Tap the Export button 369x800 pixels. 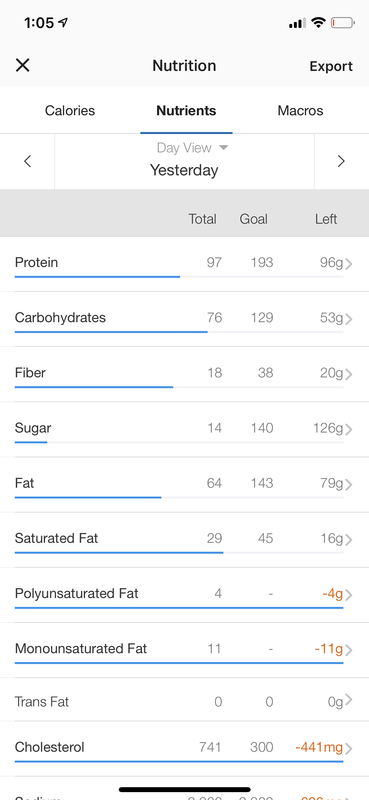click(331, 66)
